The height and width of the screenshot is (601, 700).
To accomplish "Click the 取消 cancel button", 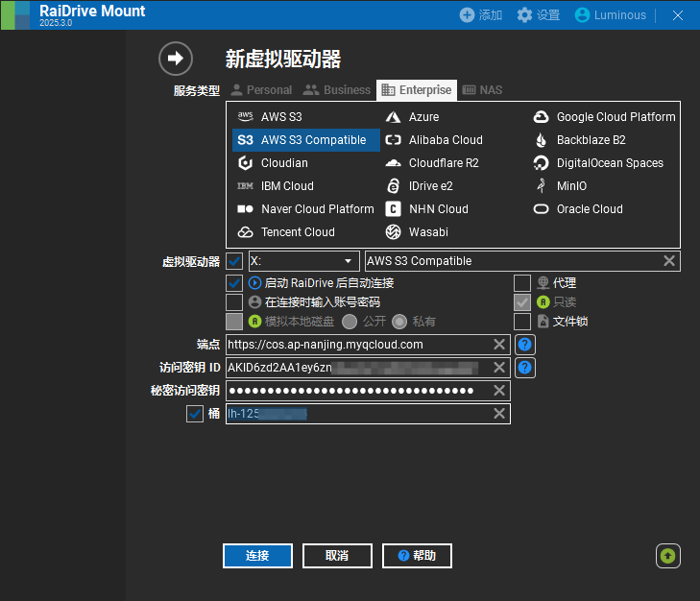I will point(337,556).
